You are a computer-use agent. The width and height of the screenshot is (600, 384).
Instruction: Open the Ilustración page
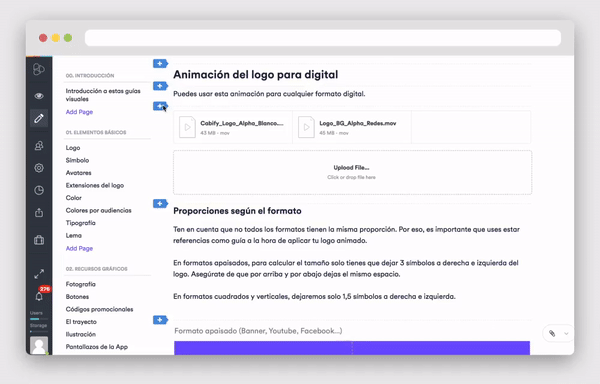pyautogui.click(x=80, y=334)
